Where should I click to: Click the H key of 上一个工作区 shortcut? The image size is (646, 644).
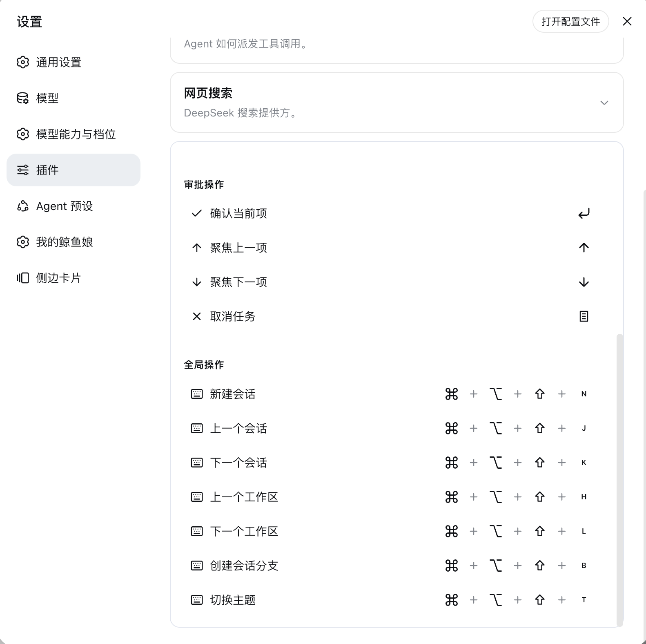pyautogui.click(x=584, y=497)
